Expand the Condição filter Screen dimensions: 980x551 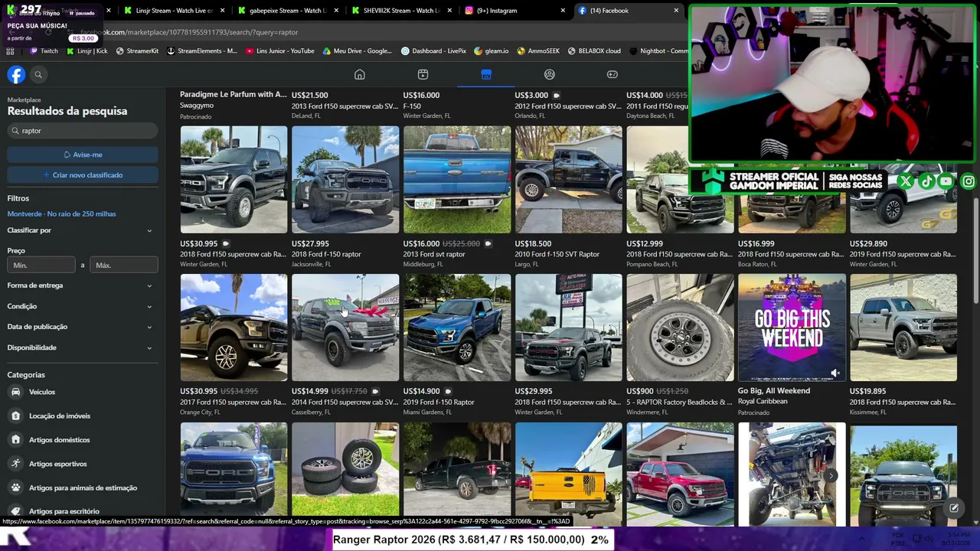click(x=80, y=306)
